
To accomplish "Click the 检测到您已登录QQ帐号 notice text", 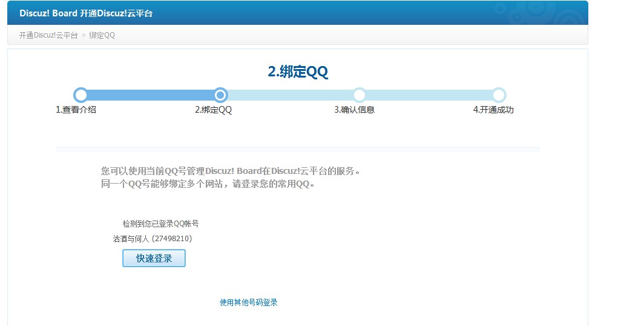I will pos(160,224).
